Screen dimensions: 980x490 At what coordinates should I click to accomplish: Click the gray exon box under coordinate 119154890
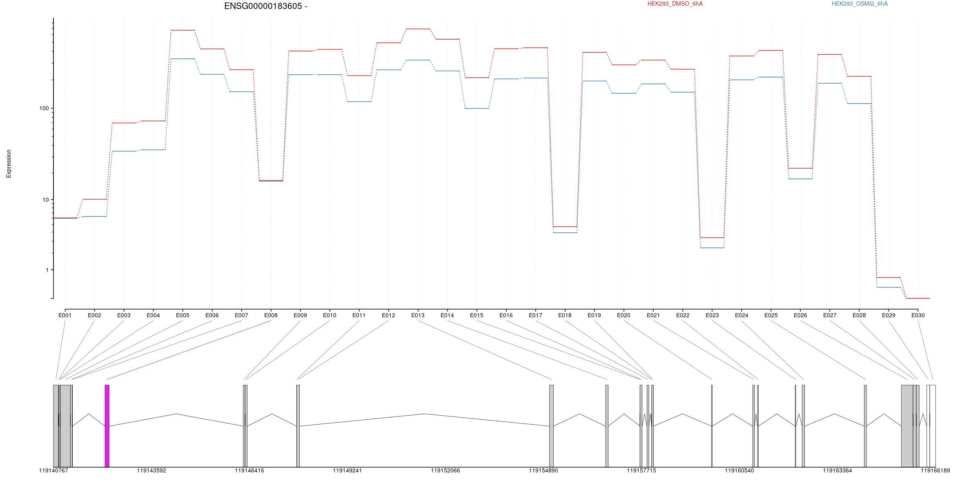pyautogui.click(x=552, y=426)
